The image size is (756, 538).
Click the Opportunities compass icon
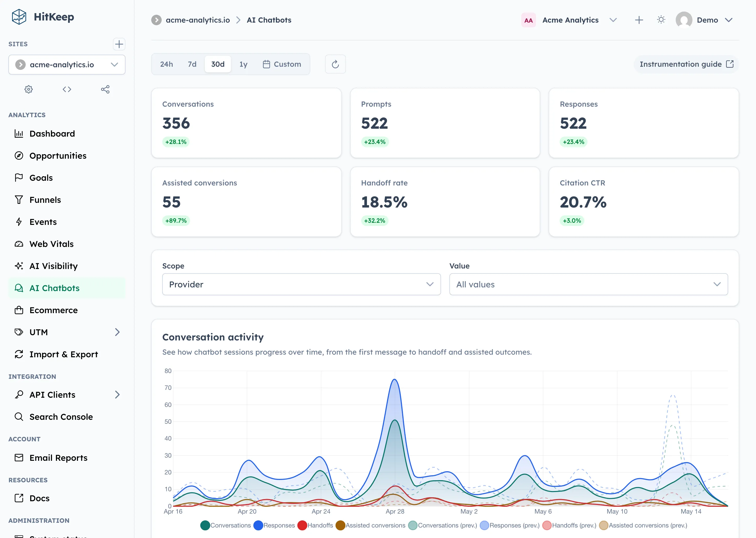pyautogui.click(x=19, y=156)
